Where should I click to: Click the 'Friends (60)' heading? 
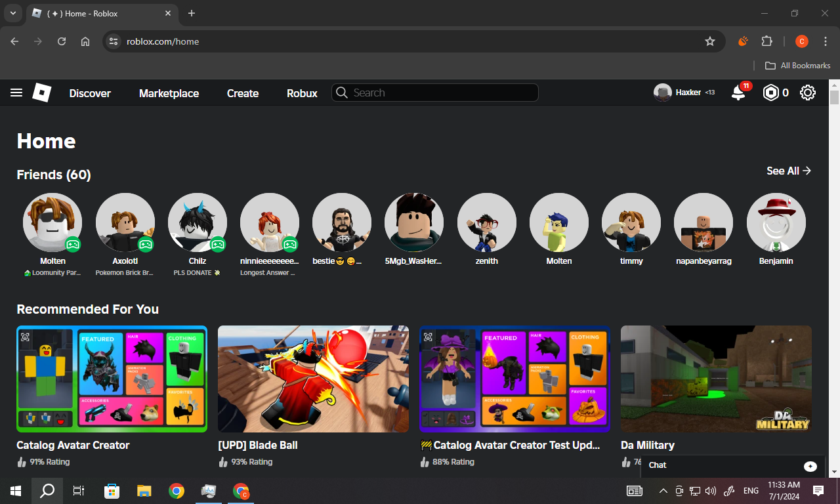click(54, 175)
